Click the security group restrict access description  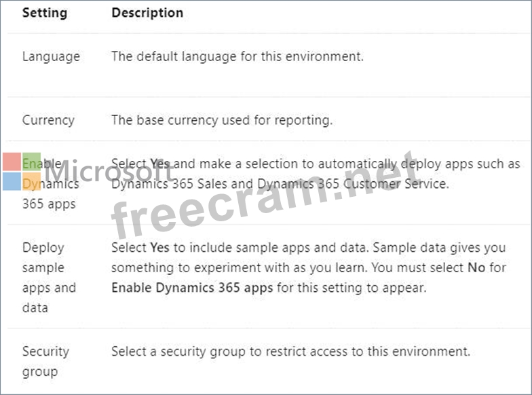click(290, 352)
